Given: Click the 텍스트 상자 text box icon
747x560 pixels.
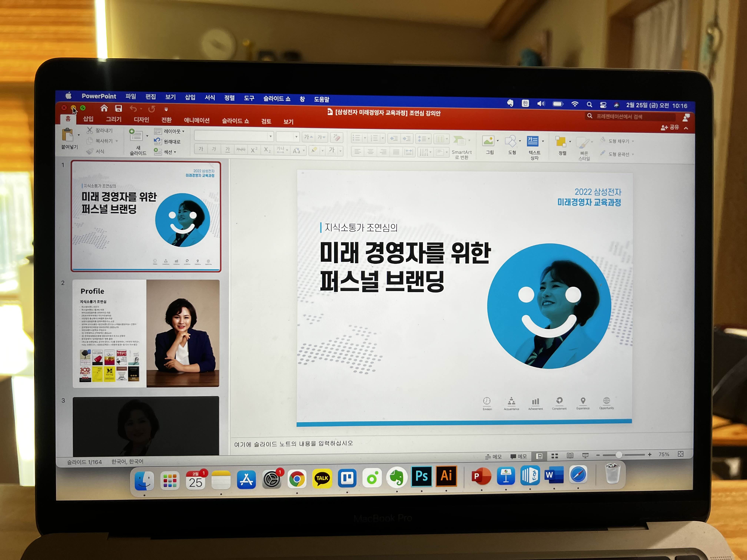Looking at the screenshot, I should click(532, 141).
